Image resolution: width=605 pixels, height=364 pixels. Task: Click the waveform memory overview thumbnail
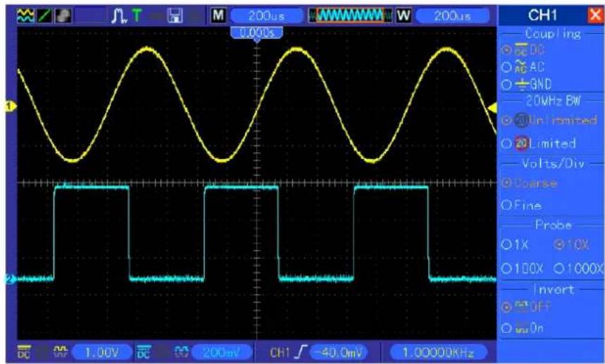[x=350, y=15]
